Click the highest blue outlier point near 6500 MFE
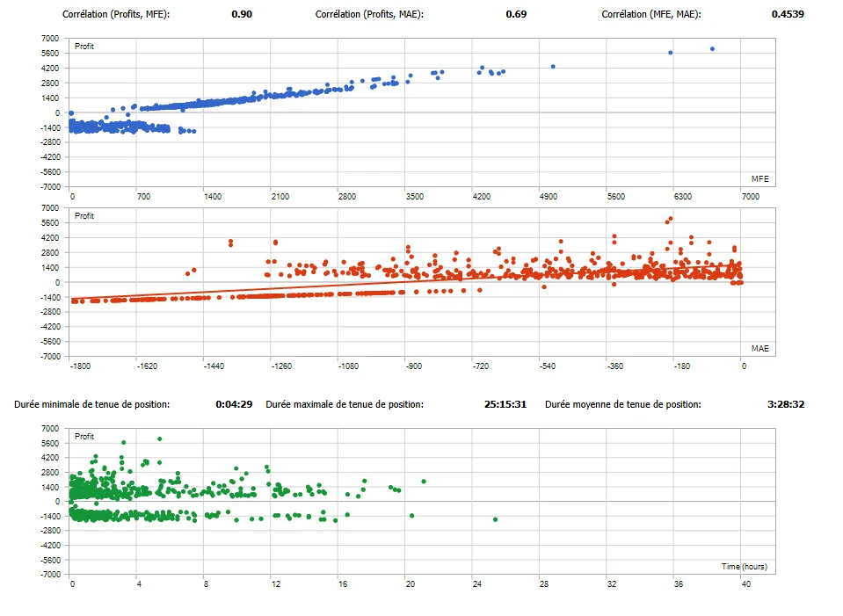843x616 pixels. click(x=712, y=49)
